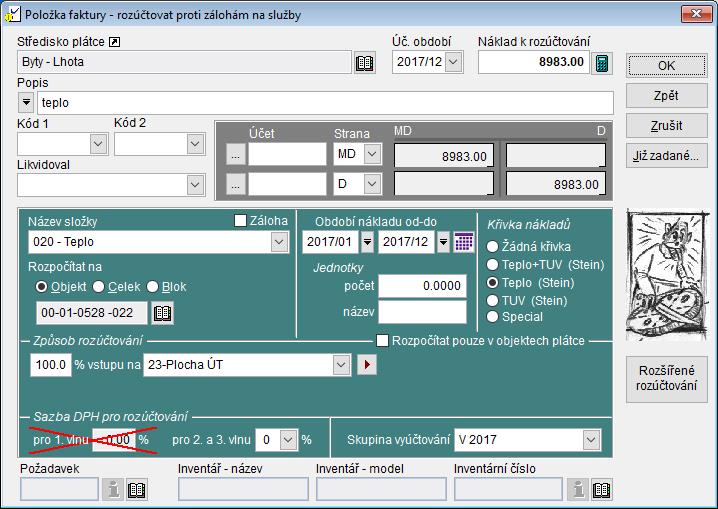The height and width of the screenshot is (509, 718).
Task: Open the Středisko plátce lookup book icon
Action: [366, 63]
